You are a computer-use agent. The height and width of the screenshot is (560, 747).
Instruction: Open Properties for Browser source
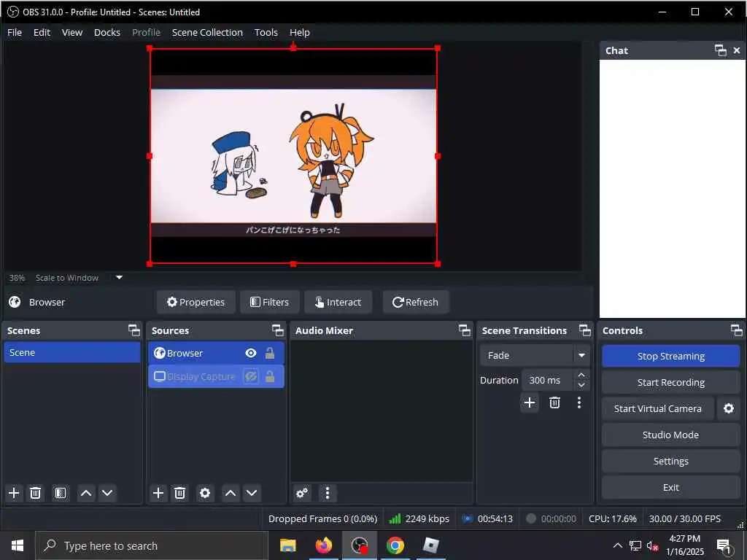pos(196,302)
